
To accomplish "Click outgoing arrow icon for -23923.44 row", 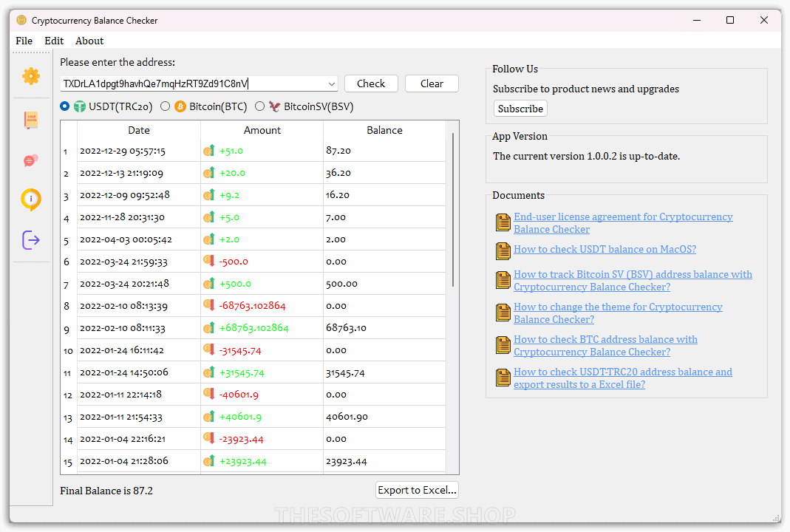I will [209, 438].
